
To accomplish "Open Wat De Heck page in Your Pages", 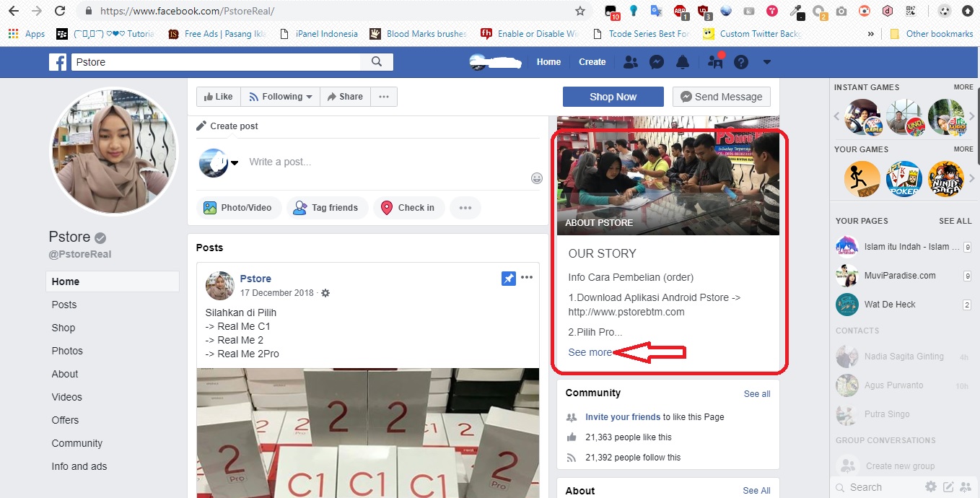I will 904,305.
